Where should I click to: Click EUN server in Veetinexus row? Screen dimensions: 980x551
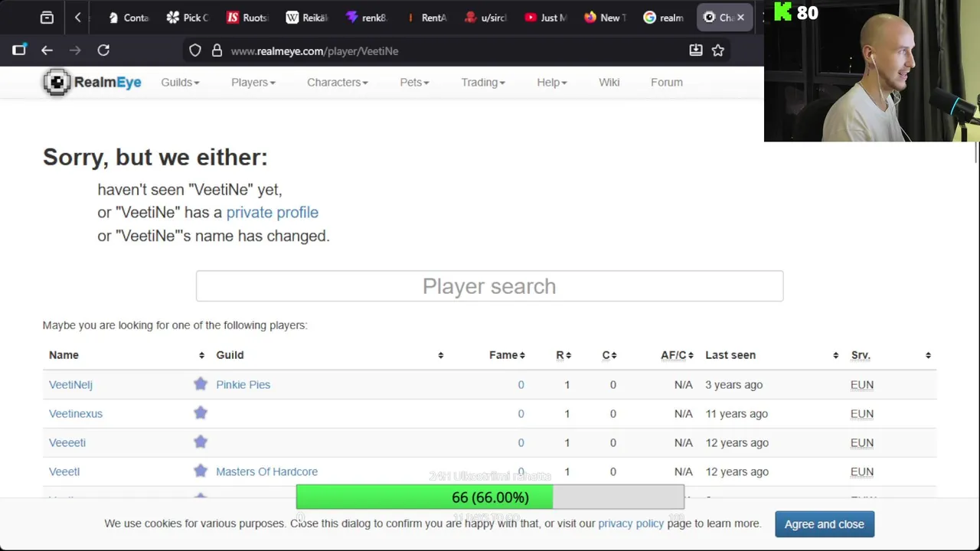pos(861,413)
